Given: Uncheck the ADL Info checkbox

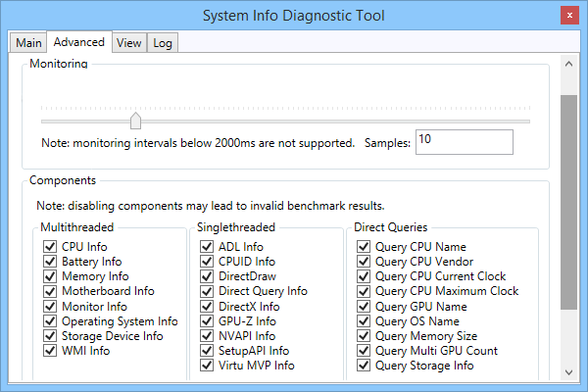Looking at the screenshot, I should pyautogui.click(x=207, y=247).
